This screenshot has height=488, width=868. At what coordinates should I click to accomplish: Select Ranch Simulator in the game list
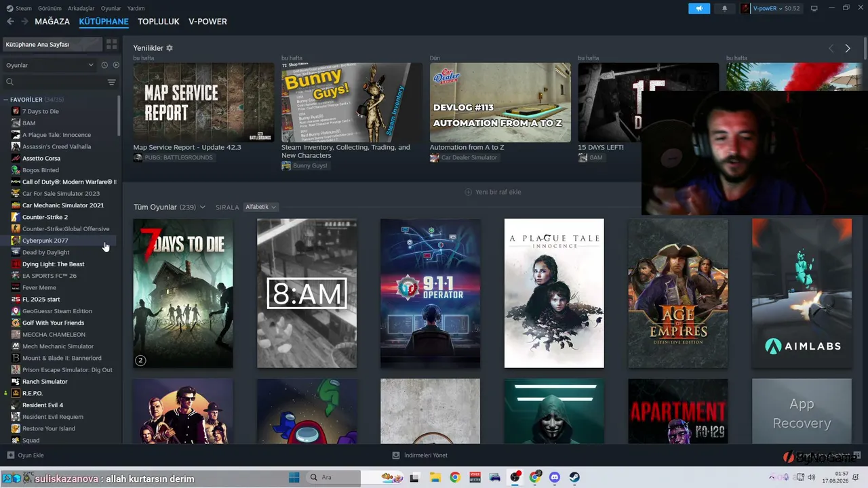tap(45, 382)
